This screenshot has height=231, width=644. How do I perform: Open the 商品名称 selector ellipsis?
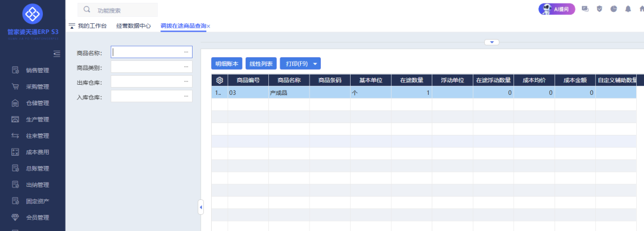[186, 52]
